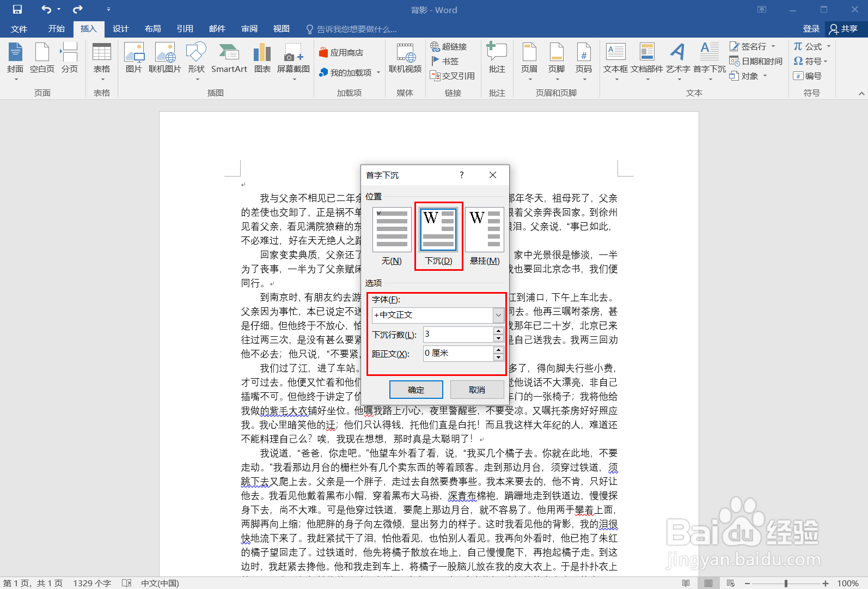Open the Footer (页脚) menu
This screenshot has height=589, width=868.
coord(557,61)
